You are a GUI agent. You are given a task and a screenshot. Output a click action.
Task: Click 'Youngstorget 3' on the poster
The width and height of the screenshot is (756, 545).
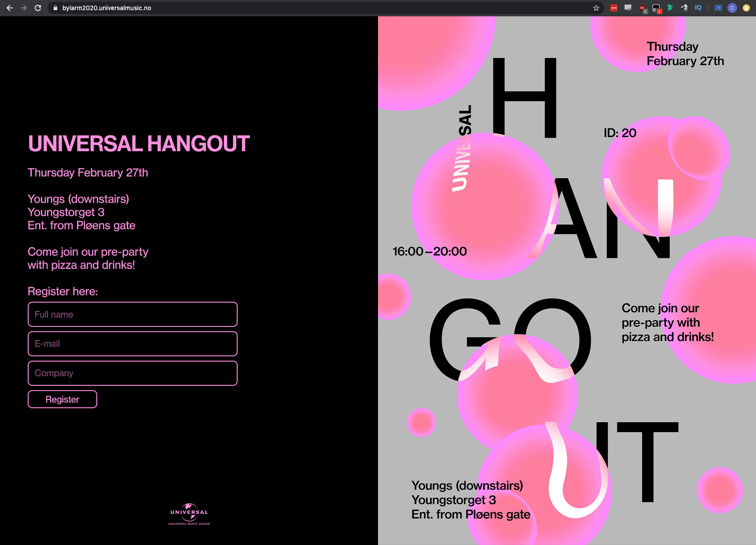[454, 500]
